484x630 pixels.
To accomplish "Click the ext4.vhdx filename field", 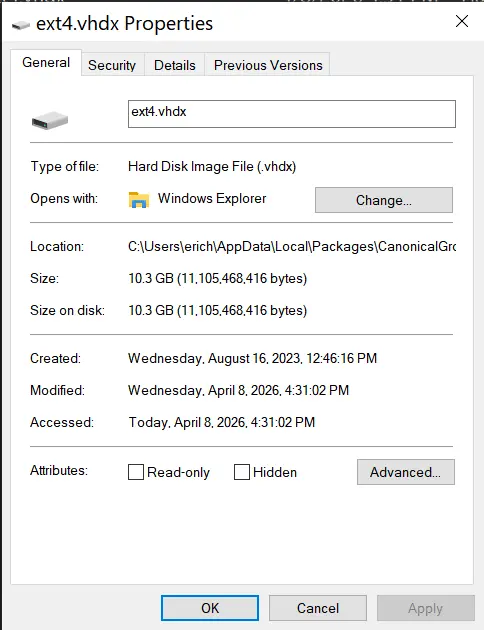I will tap(292, 114).
